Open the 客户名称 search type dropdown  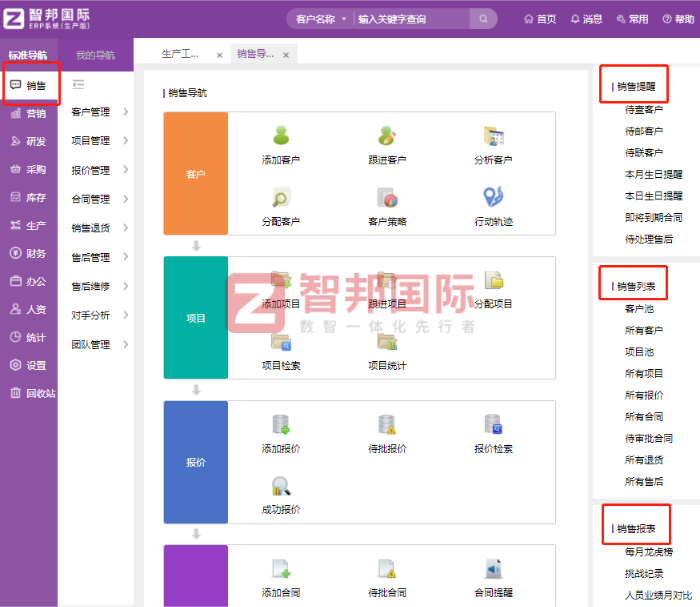[x=321, y=19]
